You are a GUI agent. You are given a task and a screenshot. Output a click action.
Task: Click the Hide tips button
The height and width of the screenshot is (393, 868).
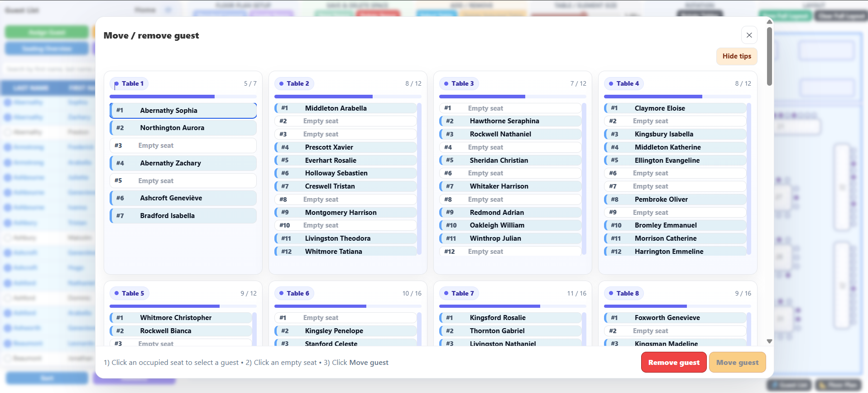[x=737, y=56]
